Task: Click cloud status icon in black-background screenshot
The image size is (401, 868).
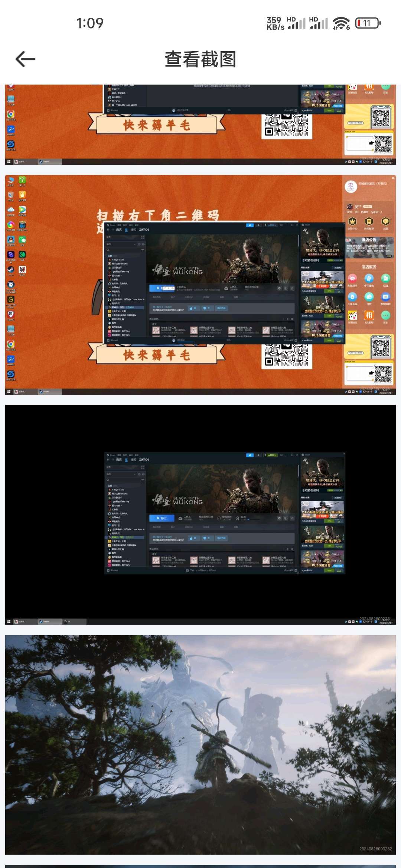Action: tap(180, 518)
